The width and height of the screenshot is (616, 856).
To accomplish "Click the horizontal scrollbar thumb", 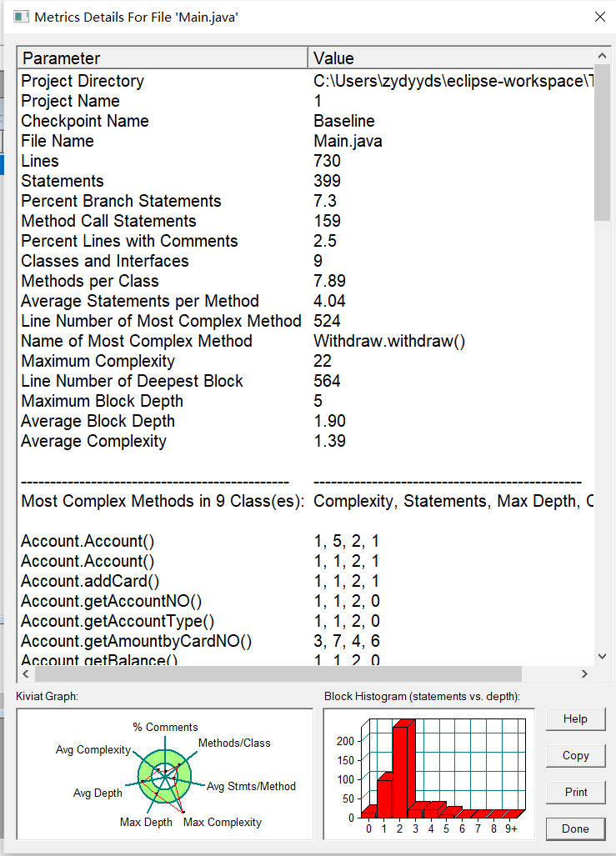I will point(278,673).
